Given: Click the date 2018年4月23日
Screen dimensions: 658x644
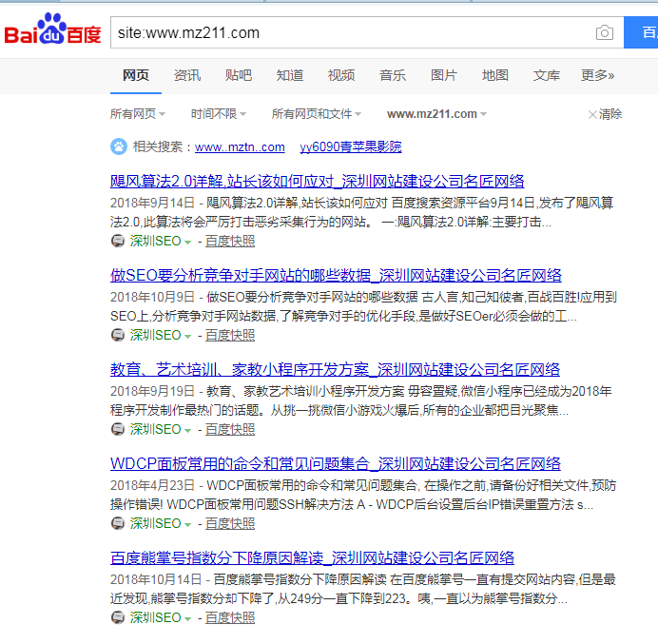Looking at the screenshot, I should click(x=152, y=485).
